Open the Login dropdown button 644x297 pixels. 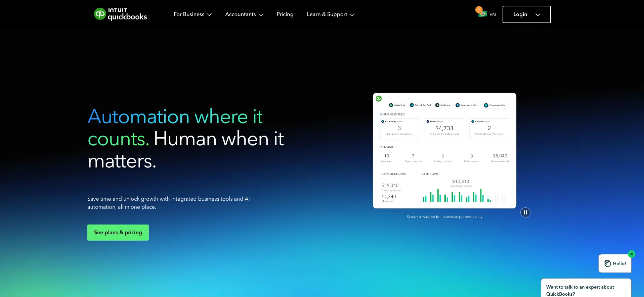point(526,14)
